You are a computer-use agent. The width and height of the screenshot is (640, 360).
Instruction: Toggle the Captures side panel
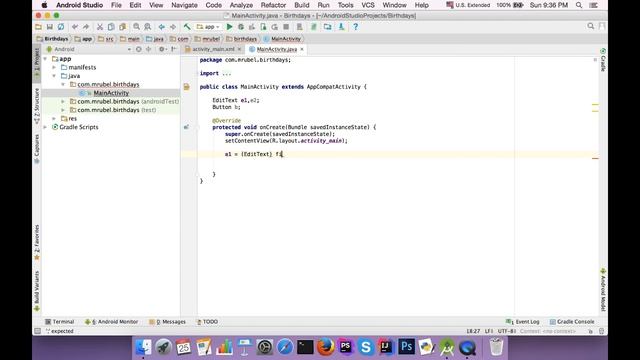[37, 149]
